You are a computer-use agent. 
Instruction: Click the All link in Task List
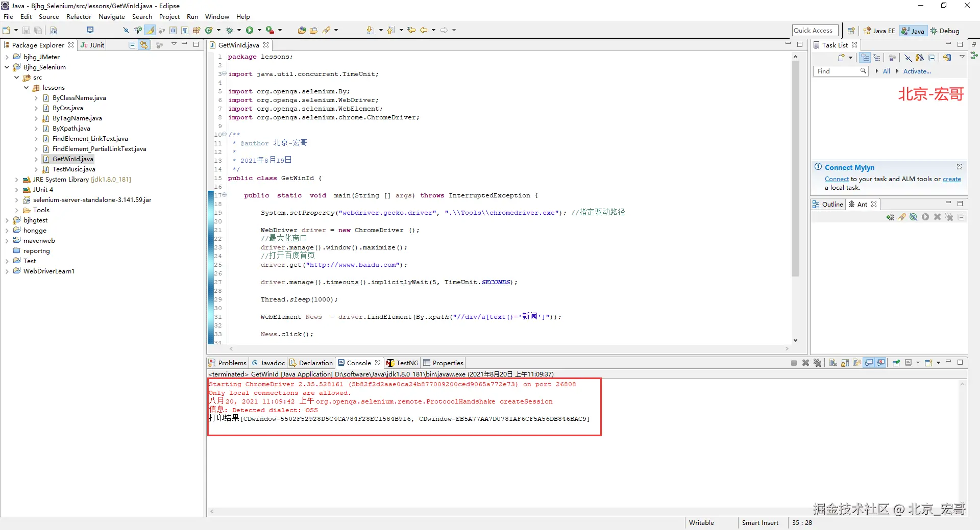pos(887,71)
